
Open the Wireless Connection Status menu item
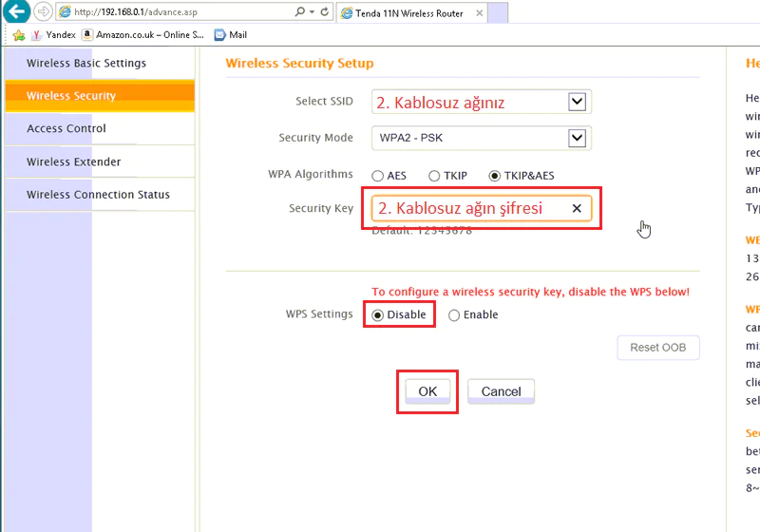100,195
